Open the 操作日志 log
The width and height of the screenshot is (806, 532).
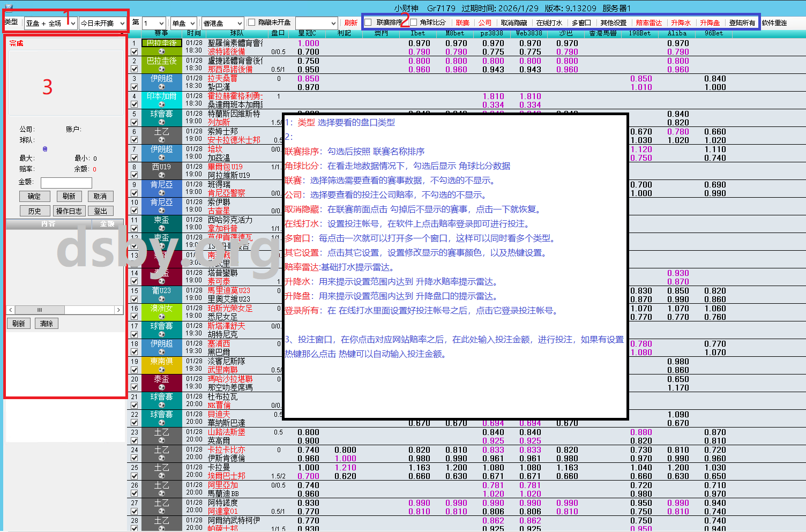(69, 211)
